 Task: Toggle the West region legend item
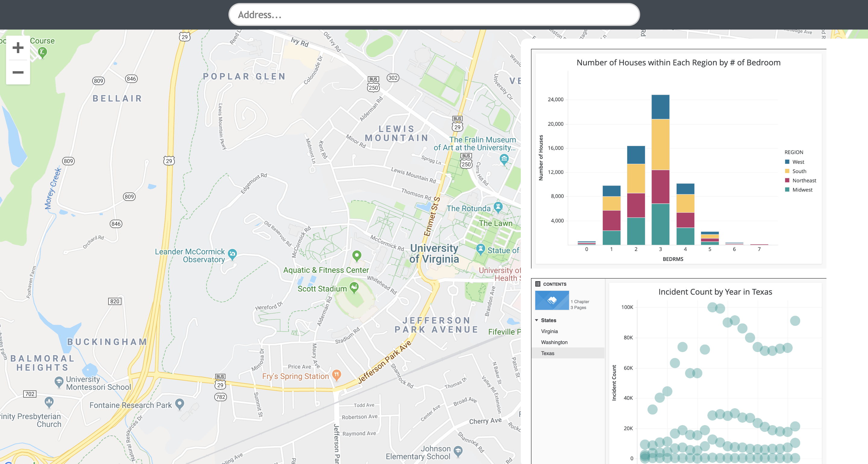(798, 162)
